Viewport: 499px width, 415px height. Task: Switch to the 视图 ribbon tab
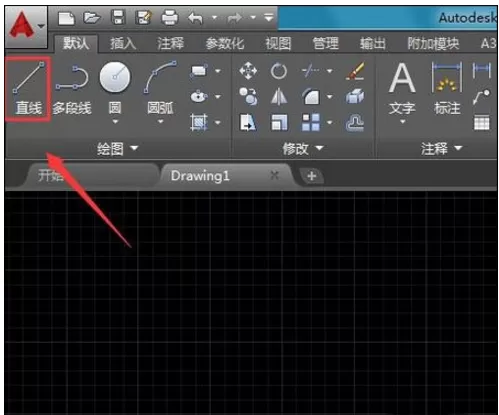(278, 43)
